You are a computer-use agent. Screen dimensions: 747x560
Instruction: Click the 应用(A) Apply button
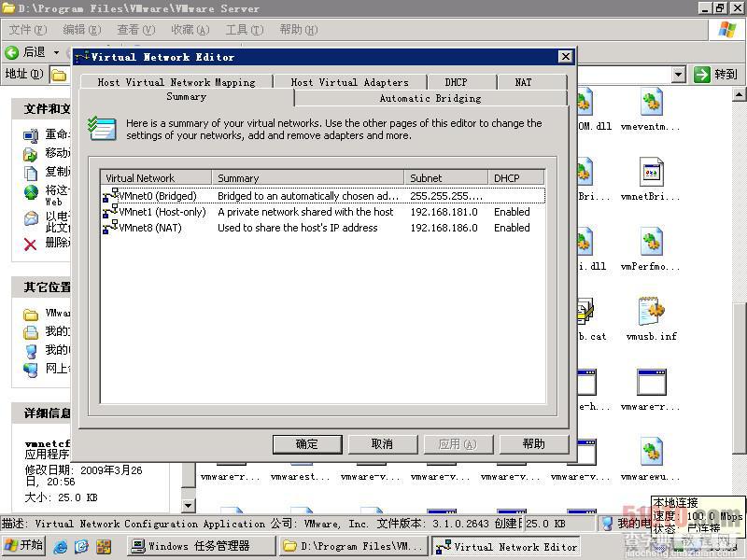[x=458, y=444]
